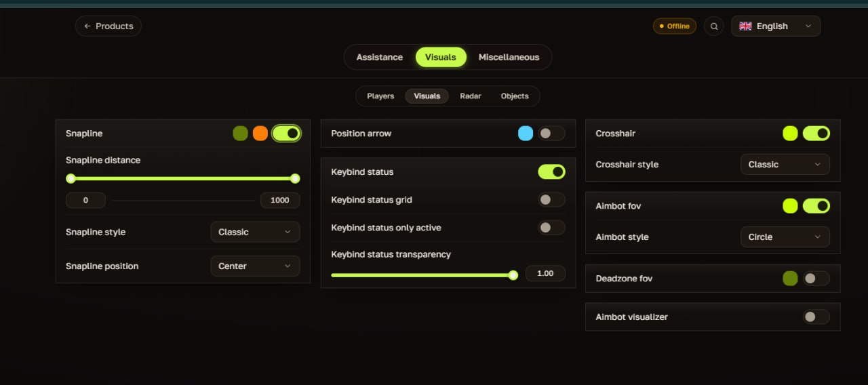
Task: Turn off the Keybind status toggle
Action: (x=551, y=172)
